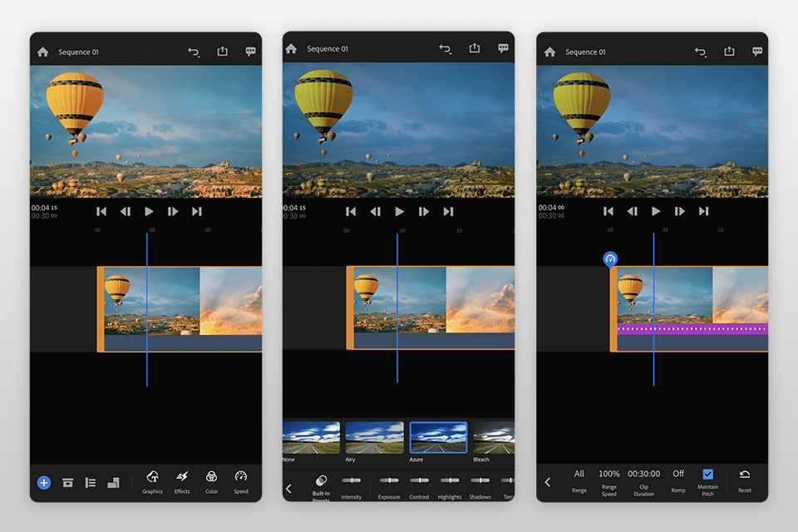Open the track list icon in the left toolbar
This screenshot has height=532, width=798.
tap(91, 483)
